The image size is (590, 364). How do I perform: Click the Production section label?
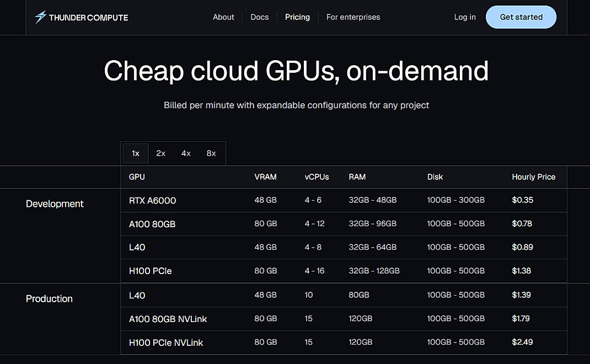(49, 298)
